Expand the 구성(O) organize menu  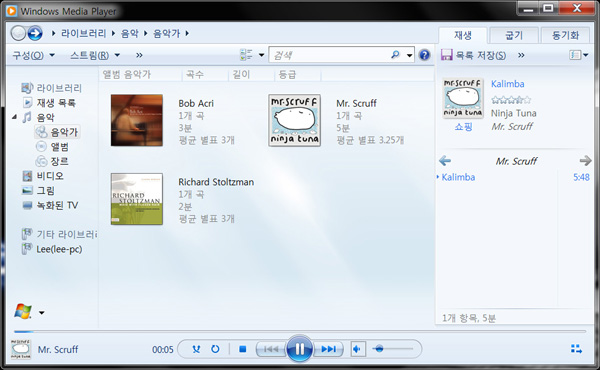coord(34,55)
